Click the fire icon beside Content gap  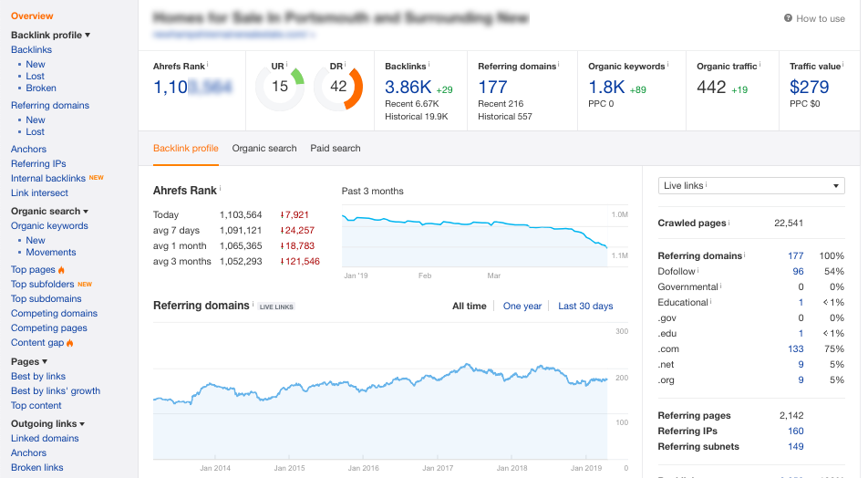[69, 343]
